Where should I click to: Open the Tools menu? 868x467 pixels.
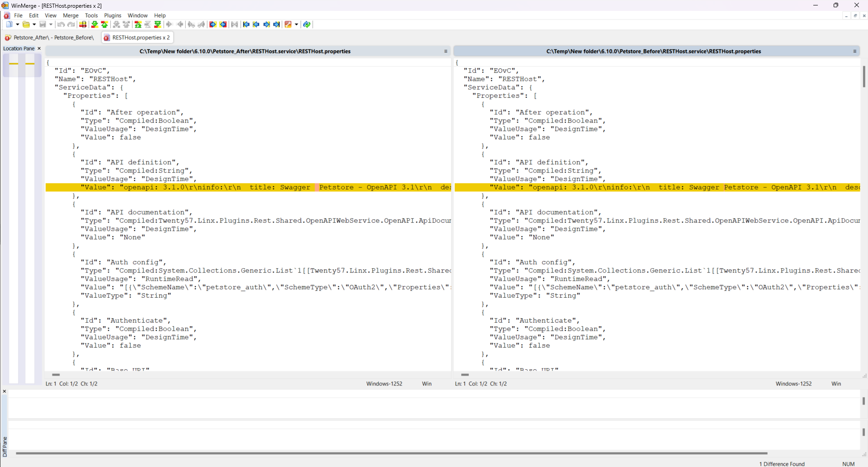pyautogui.click(x=91, y=15)
